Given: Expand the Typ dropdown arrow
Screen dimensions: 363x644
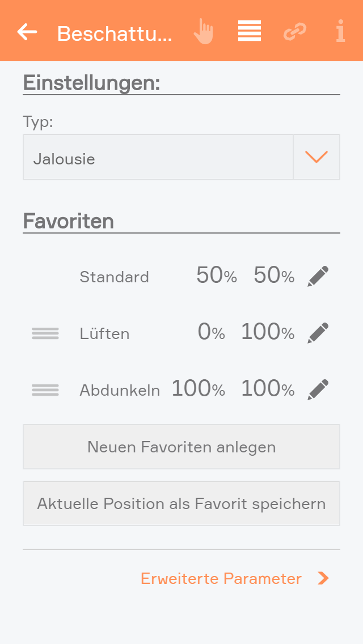Looking at the screenshot, I should (316, 157).
